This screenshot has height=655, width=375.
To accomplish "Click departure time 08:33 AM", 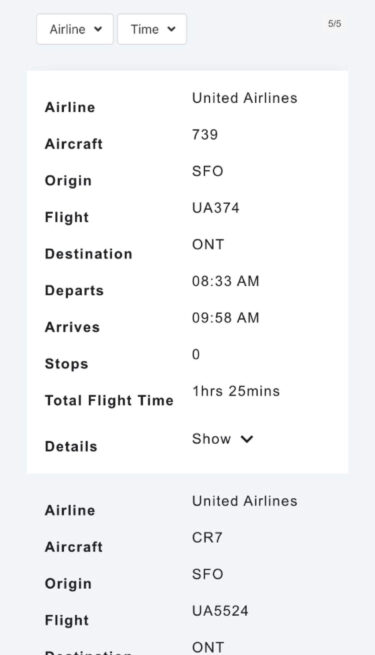I will point(226,281).
